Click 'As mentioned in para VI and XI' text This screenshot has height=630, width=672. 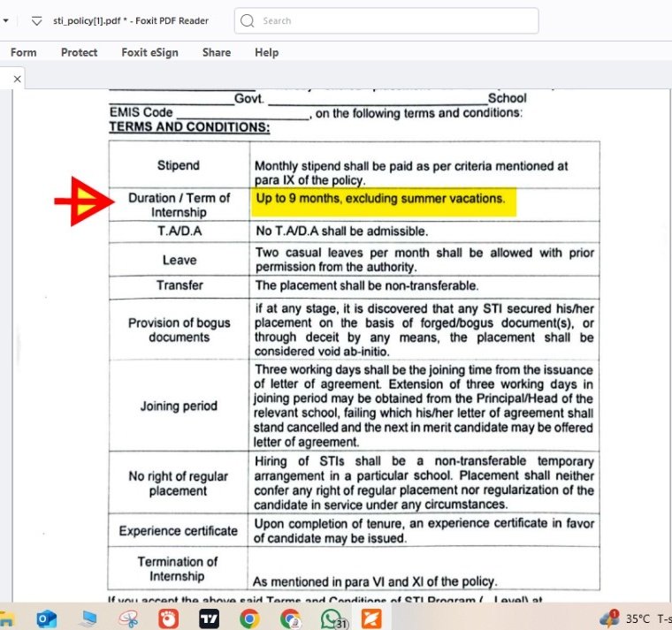[338, 581]
